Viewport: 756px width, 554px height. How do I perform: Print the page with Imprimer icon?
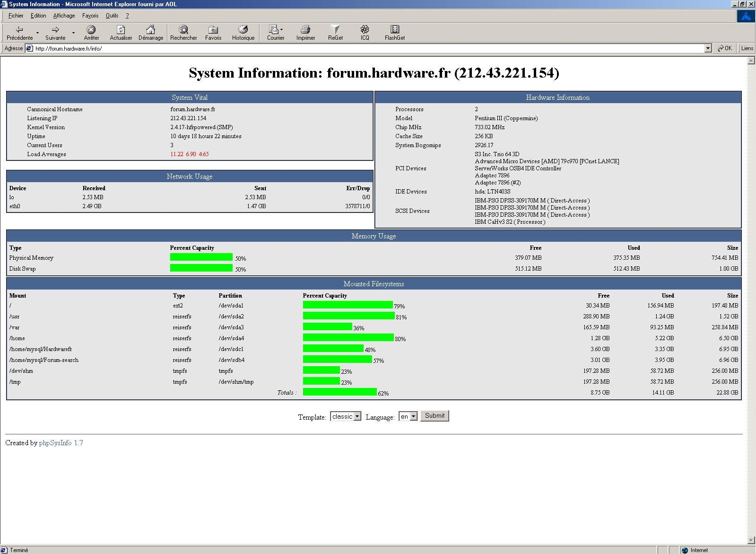point(305,30)
